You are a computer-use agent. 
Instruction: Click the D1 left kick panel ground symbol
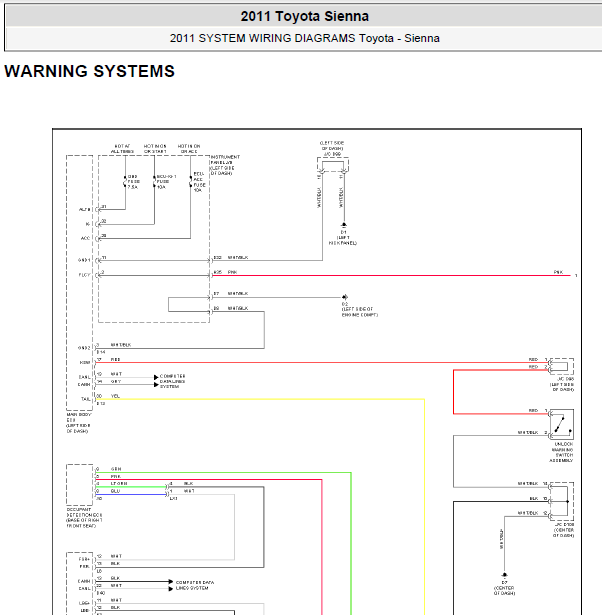click(x=344, y=225)
